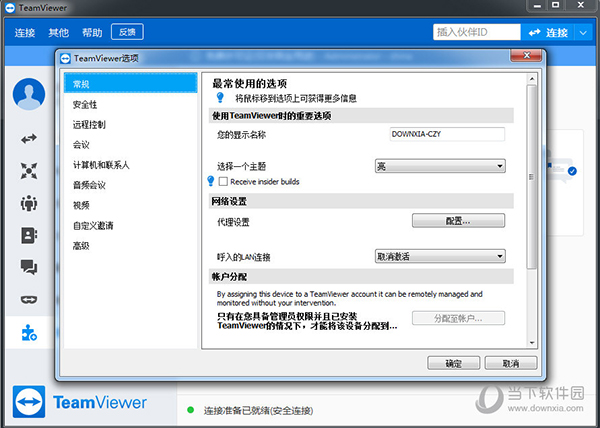Open the Computers & Contacts address book icon
This screenshot has height=428, width=600.
coord(29,235)
